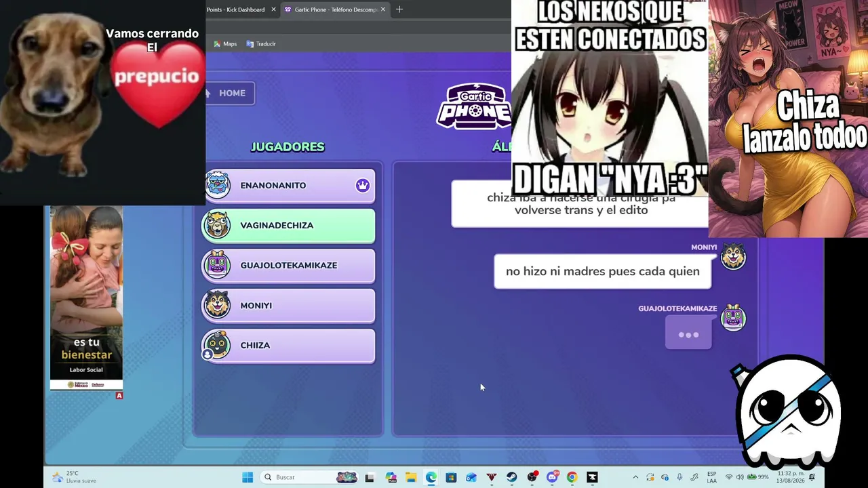The width and height of the screenshot is (868, 488).
Task: Open the Outlook taskbar icon
Action: coord(471,477)
